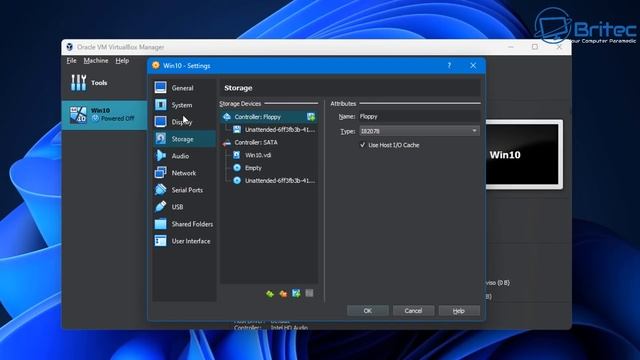Screen dimensions: 640x360
Task: Click the controller Name input field
Action: coord(419,117)
